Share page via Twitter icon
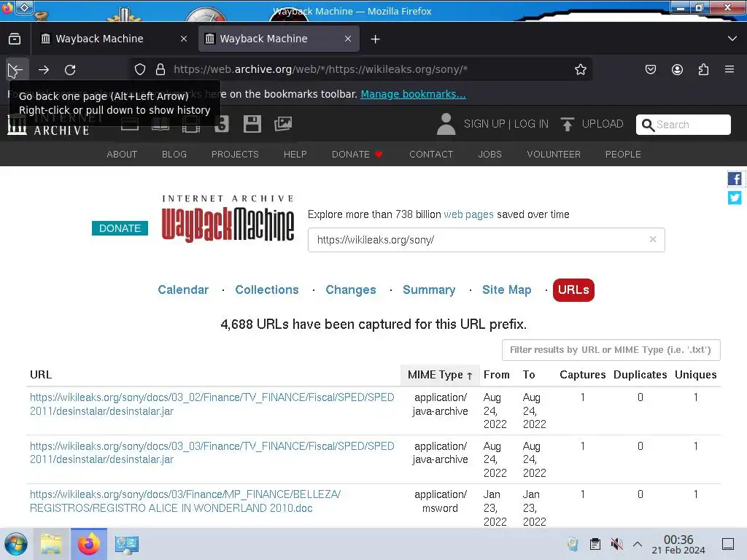747x560 pixels. pyautogui.click(x=734, y=197)
